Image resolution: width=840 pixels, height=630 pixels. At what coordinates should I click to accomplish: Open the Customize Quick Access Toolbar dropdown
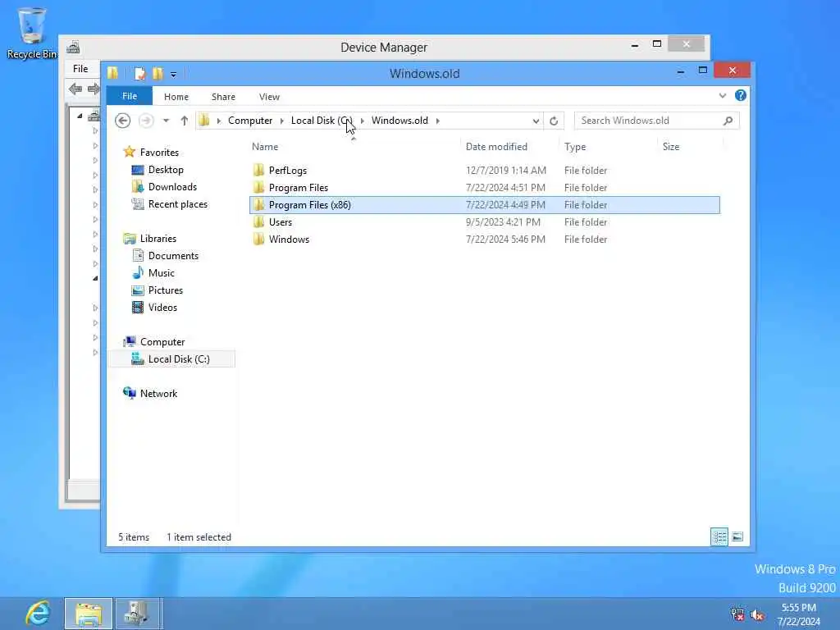(x=173, y=75)
